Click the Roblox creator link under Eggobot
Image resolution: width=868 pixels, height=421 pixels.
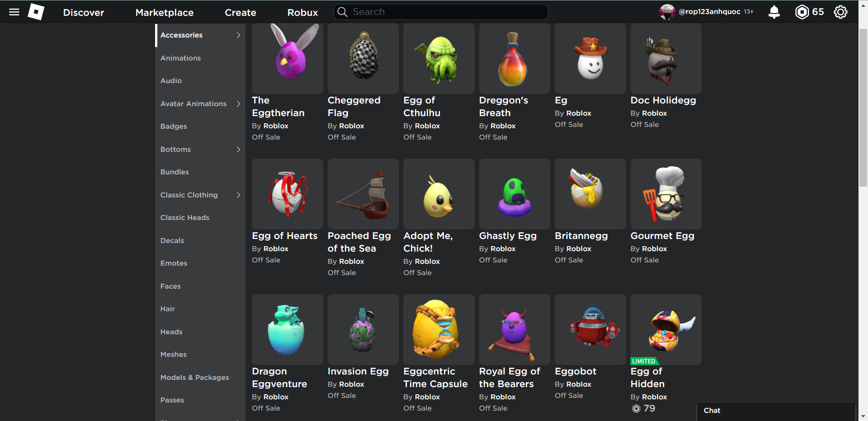(x=579, y=384)
